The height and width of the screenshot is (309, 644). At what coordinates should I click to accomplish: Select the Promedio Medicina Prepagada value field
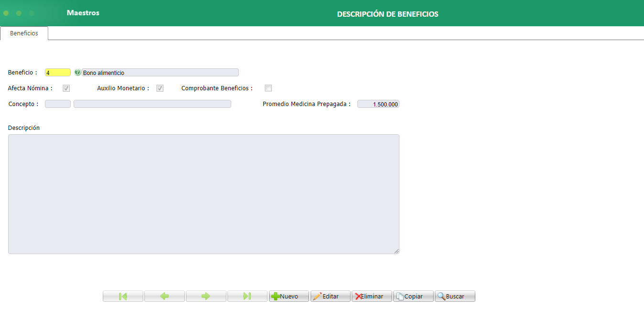tap(378, 104)
